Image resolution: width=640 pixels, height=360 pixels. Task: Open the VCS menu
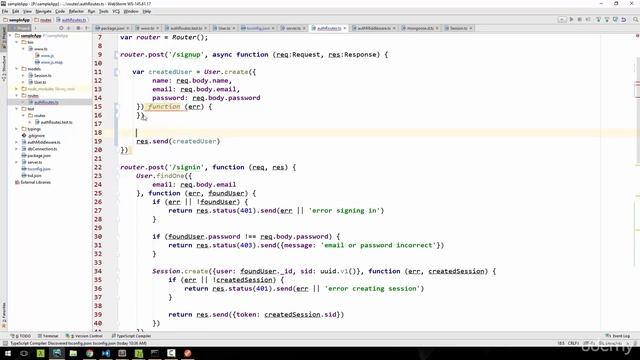[x=116, y=11]
